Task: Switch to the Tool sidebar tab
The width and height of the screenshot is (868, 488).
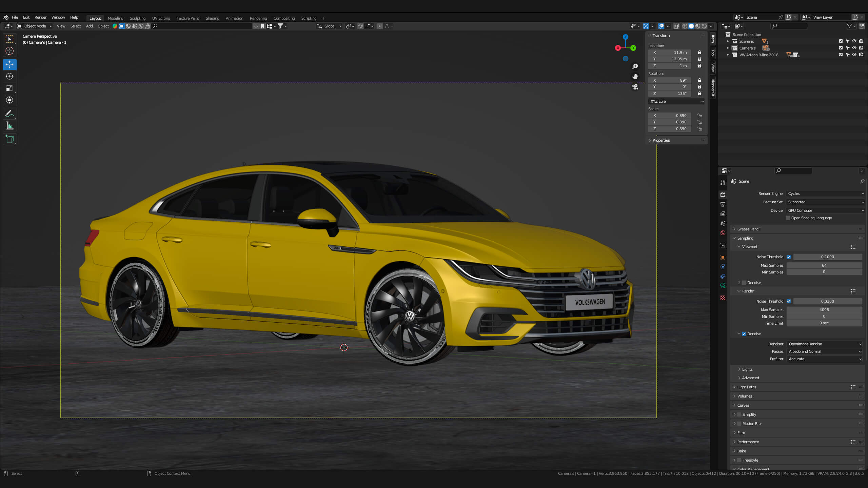Action: tap(713, 53)
